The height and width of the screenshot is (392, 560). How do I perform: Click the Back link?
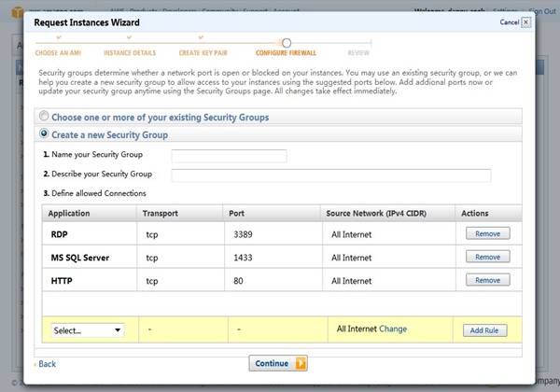point(46,364)
